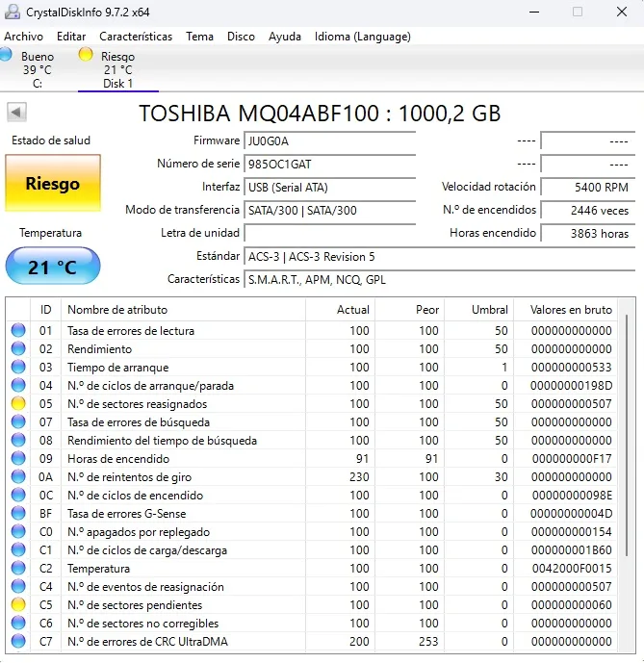Click blue status icon for attribute C7
The height and width of the screenshot is (663, 644).
tap(18, 641)
